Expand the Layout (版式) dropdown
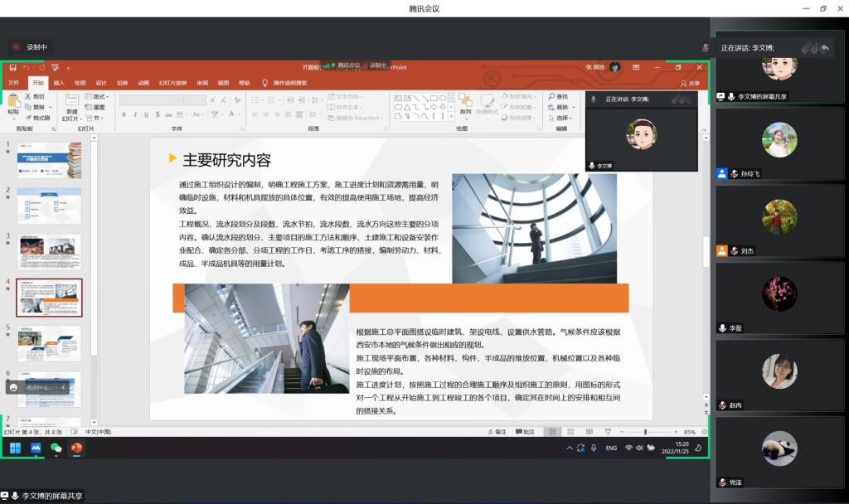This screenshot has height=504, width=849. (x=100, y=96)
